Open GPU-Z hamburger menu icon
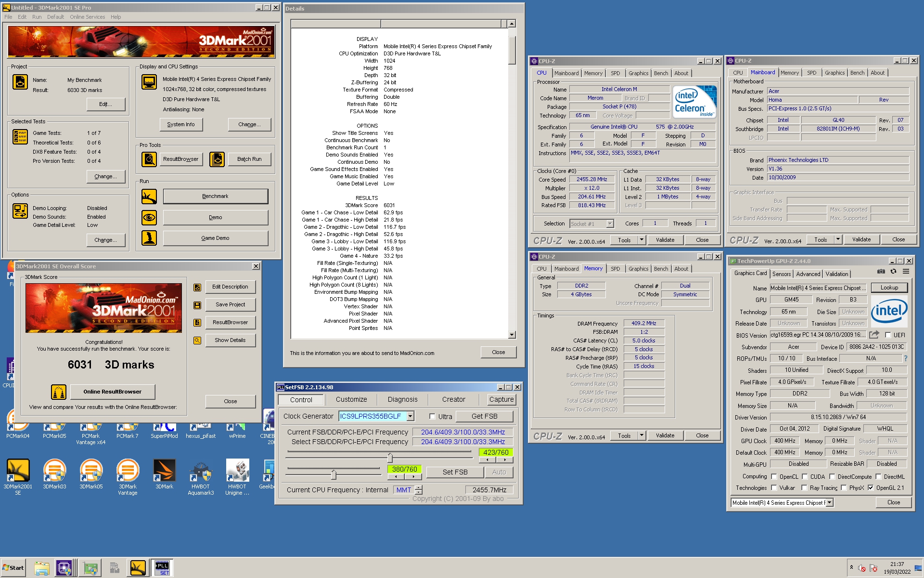The width and height of the screenshot is (924, 578). pos(906,272)
